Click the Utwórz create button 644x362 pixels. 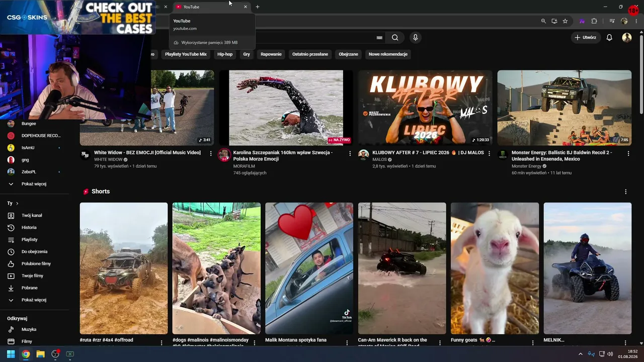click(586, 37)
